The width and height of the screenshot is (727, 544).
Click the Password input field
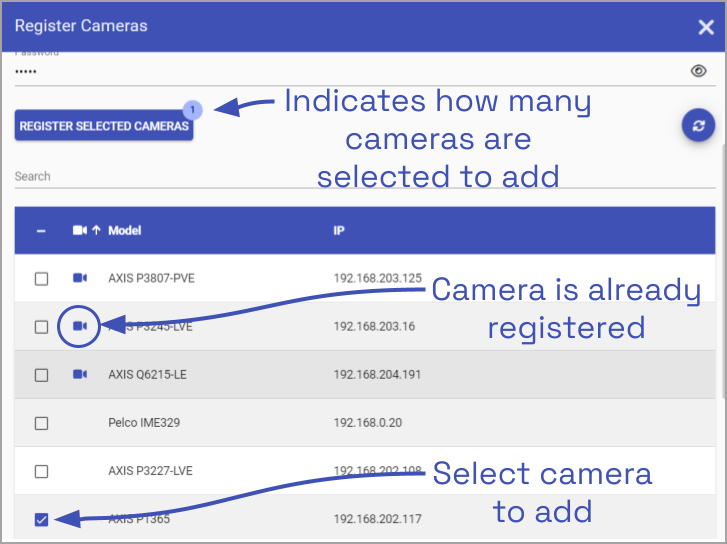tap(340, 72)
